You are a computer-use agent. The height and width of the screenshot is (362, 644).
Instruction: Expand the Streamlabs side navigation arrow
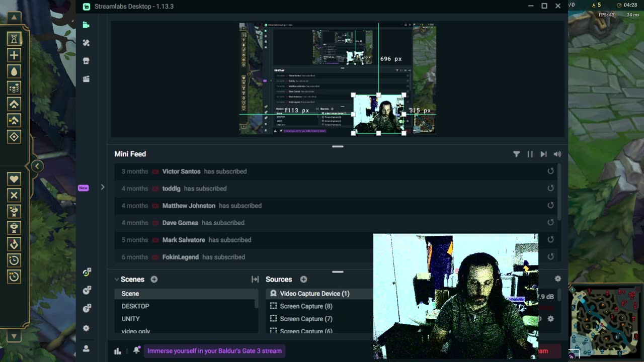point(103,187)
